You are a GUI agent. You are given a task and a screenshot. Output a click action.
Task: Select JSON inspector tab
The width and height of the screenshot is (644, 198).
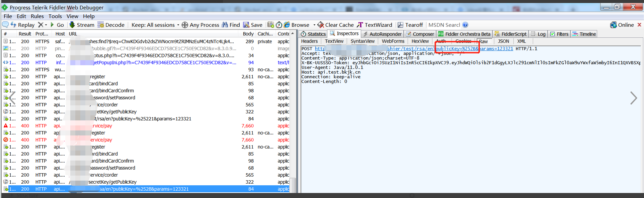[503, 41]
